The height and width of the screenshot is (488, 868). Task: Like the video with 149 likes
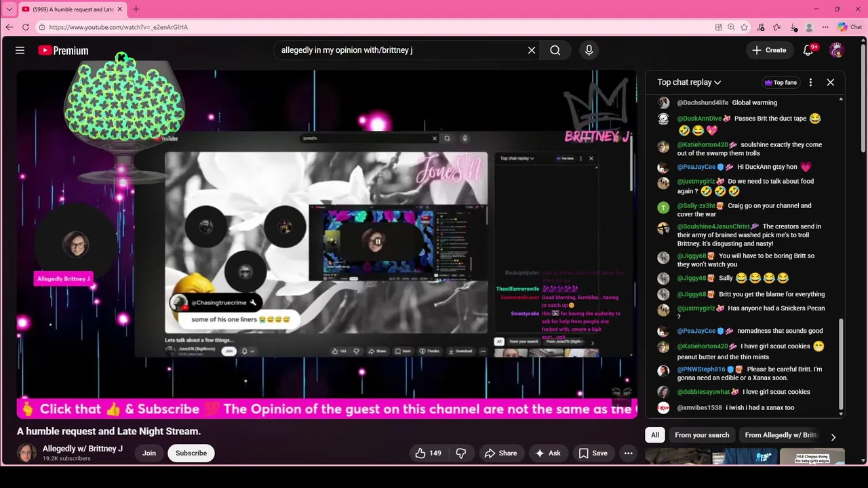[428, 453]
